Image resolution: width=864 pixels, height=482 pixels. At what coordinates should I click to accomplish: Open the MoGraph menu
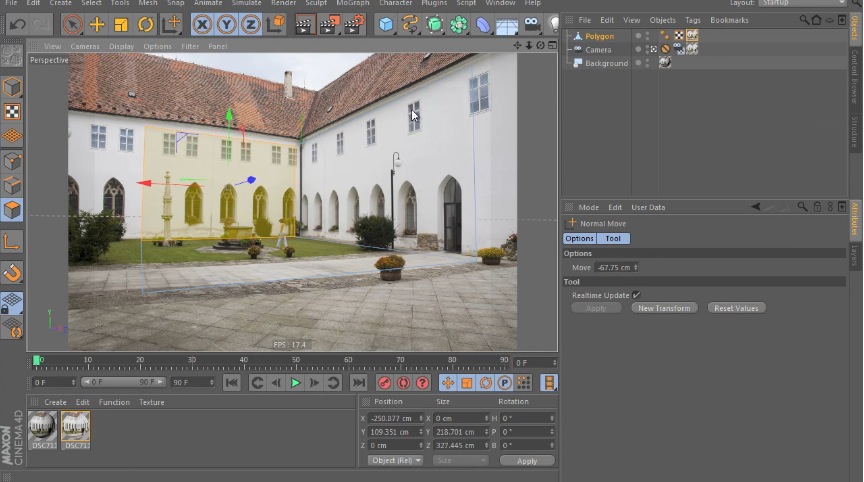pos(352,4)
